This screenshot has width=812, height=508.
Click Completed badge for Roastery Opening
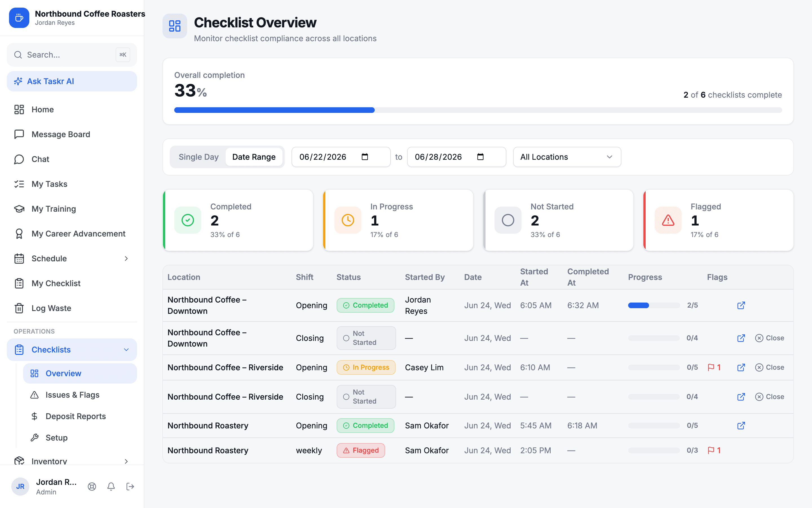[365, 426]
